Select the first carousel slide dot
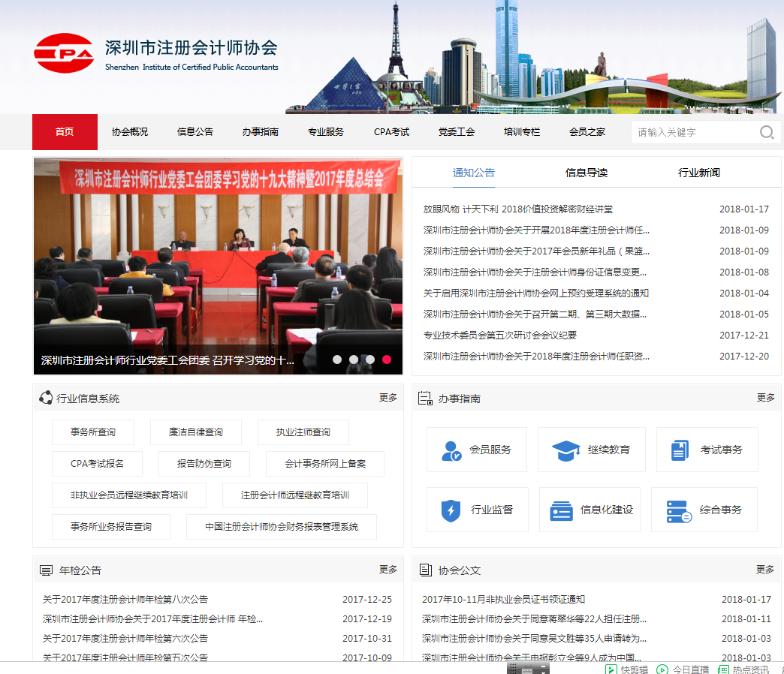The width and height of the screenshot is (784, 674). point(337,360)
